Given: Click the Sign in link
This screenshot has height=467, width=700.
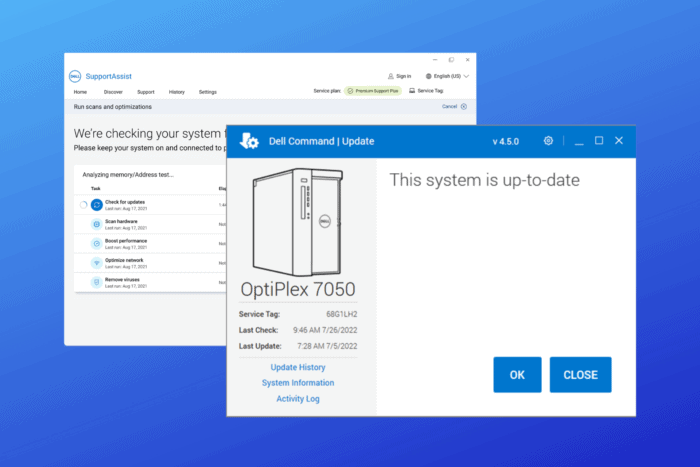Looking at the screenshot, I should click(403, 76).
